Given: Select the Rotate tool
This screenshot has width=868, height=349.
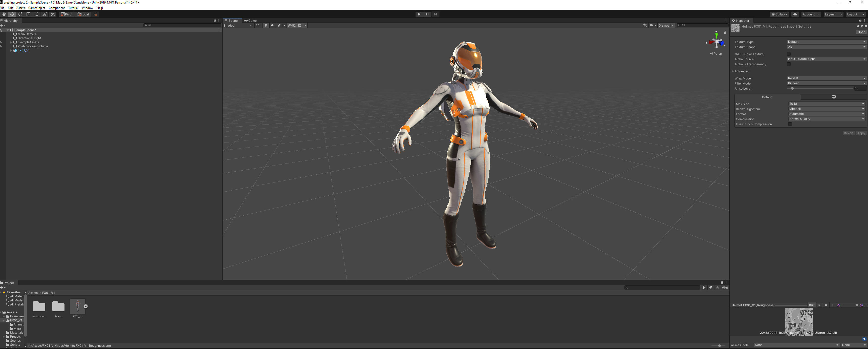Looking at the screenshot, I should pos(20,14).
